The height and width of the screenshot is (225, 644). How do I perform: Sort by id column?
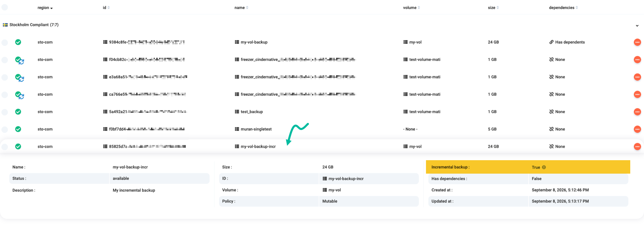pos(106,8)
